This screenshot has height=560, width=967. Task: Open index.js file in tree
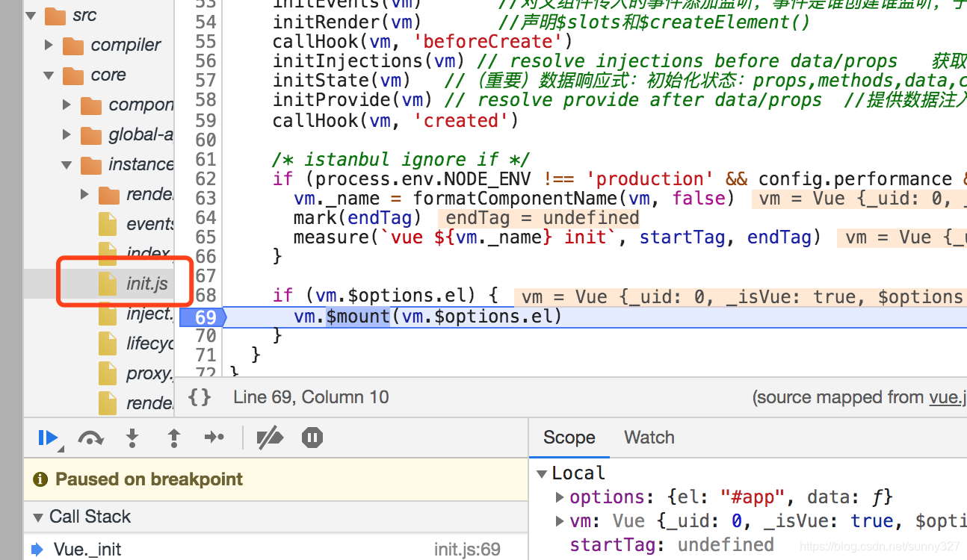point(149,254)
